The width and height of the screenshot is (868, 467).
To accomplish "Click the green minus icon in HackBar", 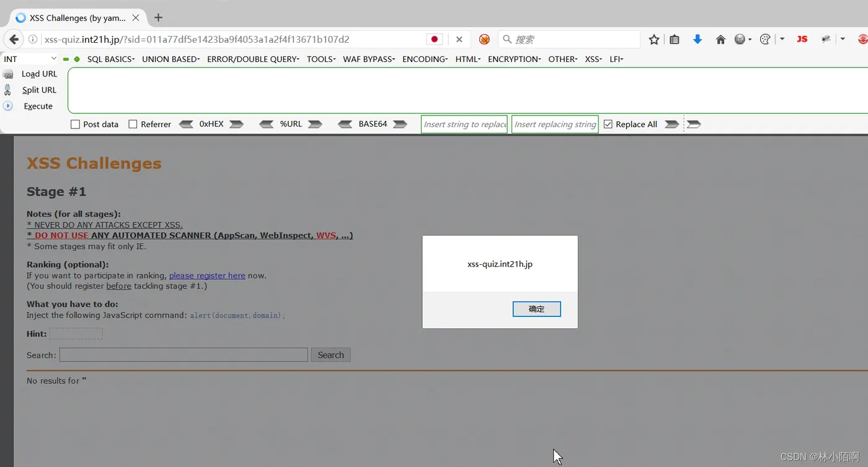I will (x=66, y=60).
